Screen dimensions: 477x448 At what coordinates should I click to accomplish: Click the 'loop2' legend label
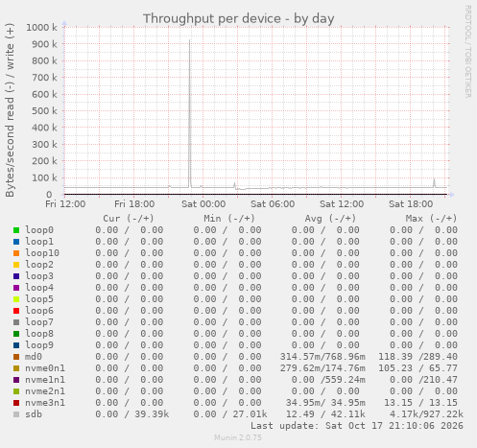tap(39, 265)
